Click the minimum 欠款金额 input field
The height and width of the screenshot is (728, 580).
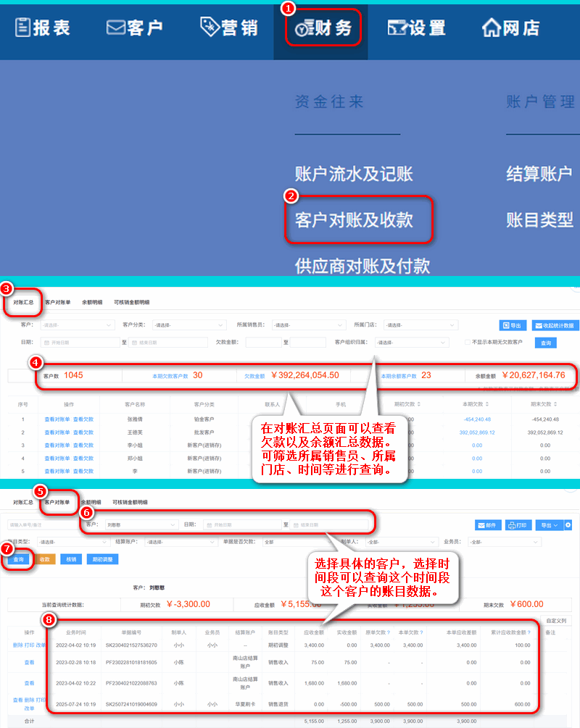pos(263,343)
